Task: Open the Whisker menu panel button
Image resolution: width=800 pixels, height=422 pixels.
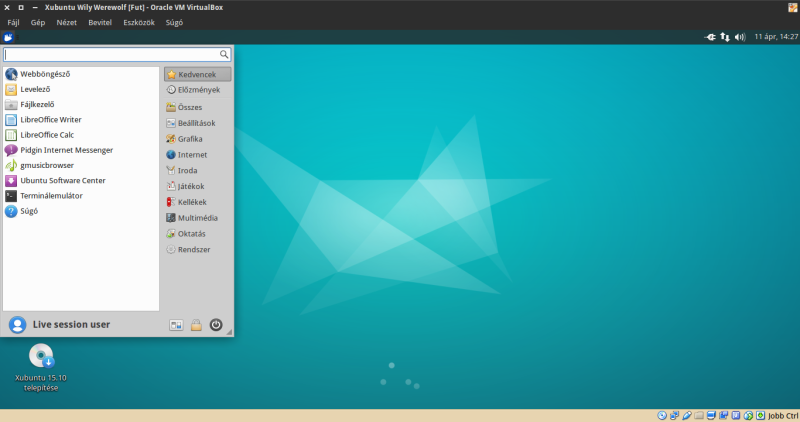Action: [x=8, y=37]
